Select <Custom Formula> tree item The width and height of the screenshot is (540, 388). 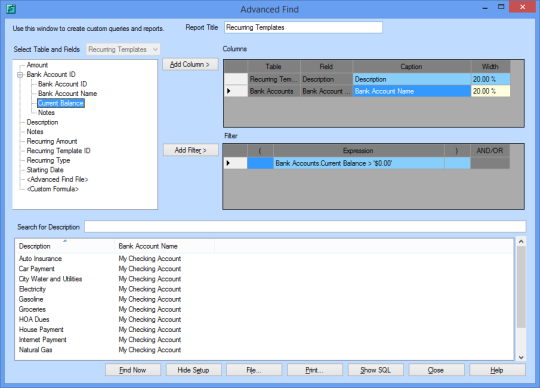[x=53, y=189]
